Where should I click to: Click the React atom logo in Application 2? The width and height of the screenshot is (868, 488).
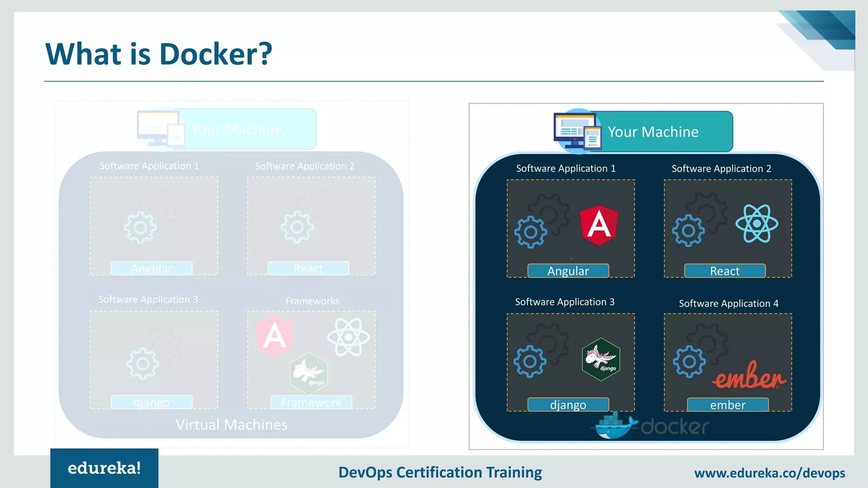(x=757, y=223)
